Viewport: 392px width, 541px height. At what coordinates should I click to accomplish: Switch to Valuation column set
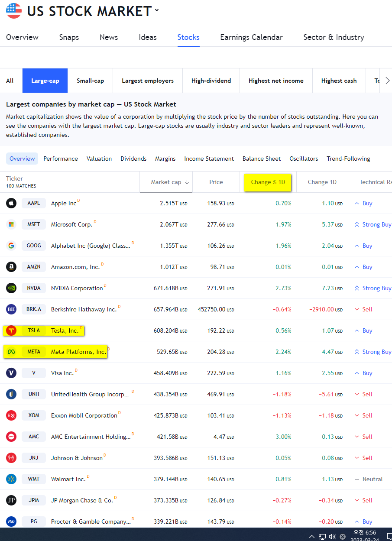point(99,159)
